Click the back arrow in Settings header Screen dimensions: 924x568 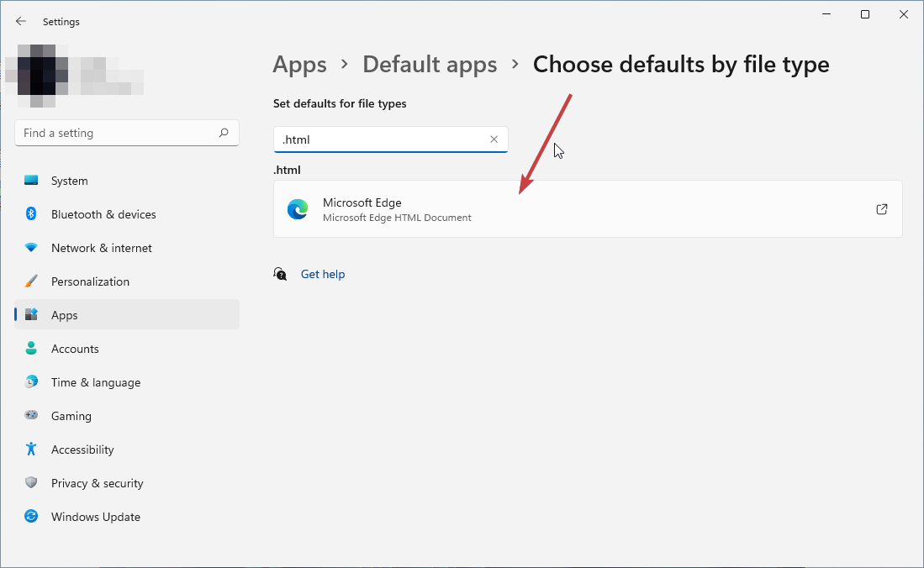(21, 21)
